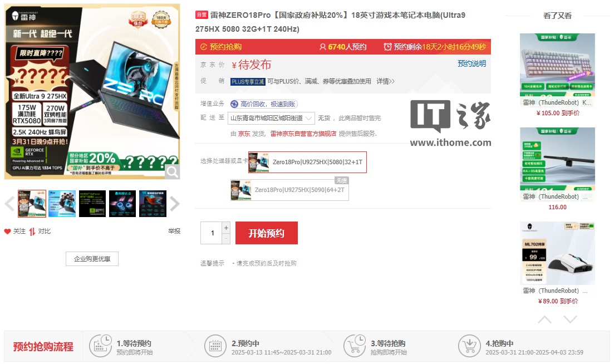This screenshot has height=364, width=614.
Task: Open the main ZERO laptop product image
Action: point(92,92)
